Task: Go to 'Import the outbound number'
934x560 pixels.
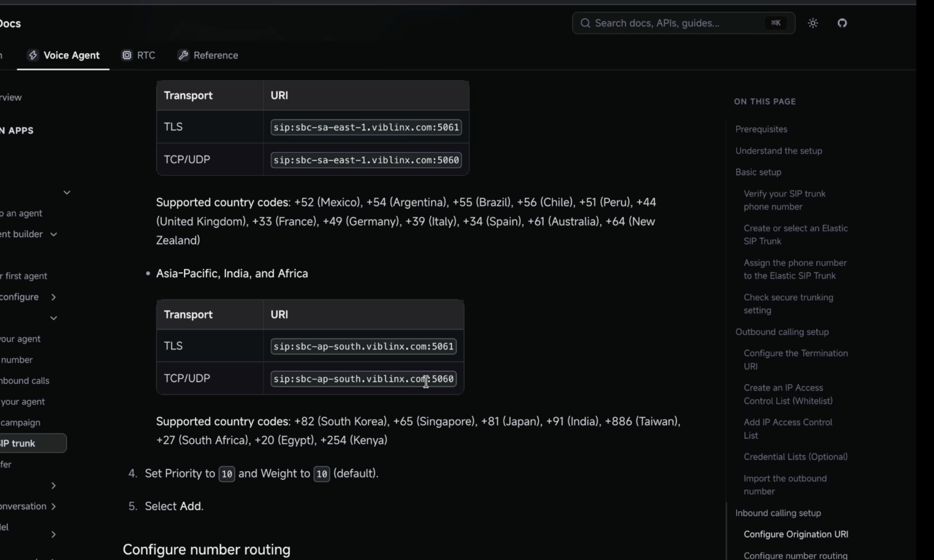Action: pos(785,485)
